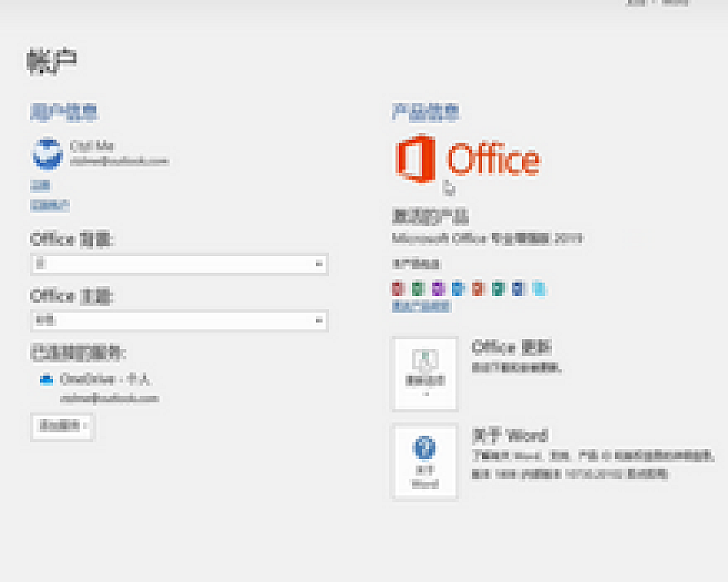The height and width of the screenshot is (582, 728).
Task: Click the Word icon in product list
Action: [x=518, y=289]
